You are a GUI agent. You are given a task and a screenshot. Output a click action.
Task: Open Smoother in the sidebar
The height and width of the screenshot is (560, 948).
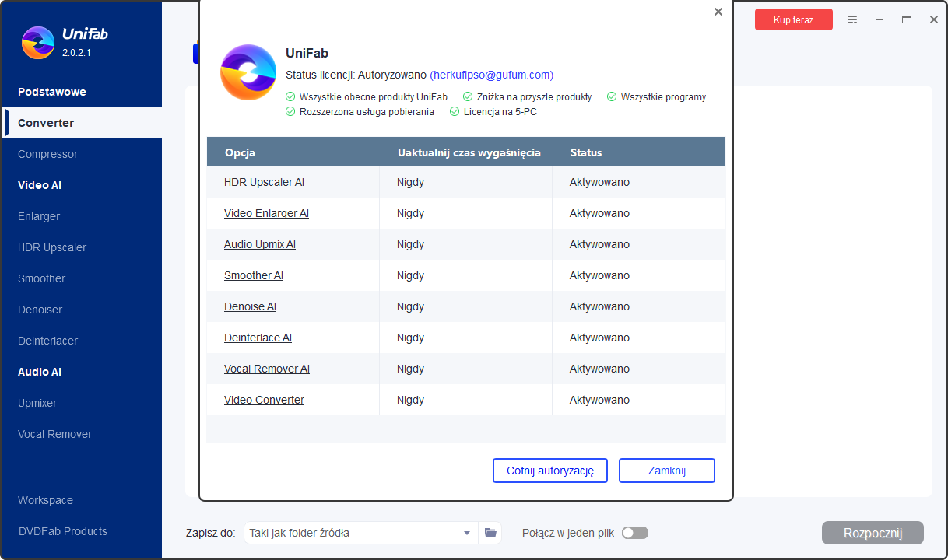(81, 278)
